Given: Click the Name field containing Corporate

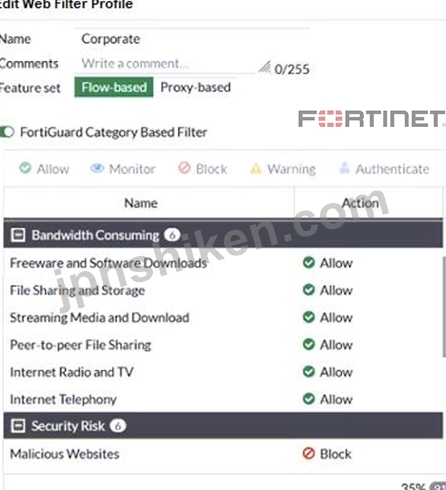Looking at the screenshot, I should click(193, 39).
